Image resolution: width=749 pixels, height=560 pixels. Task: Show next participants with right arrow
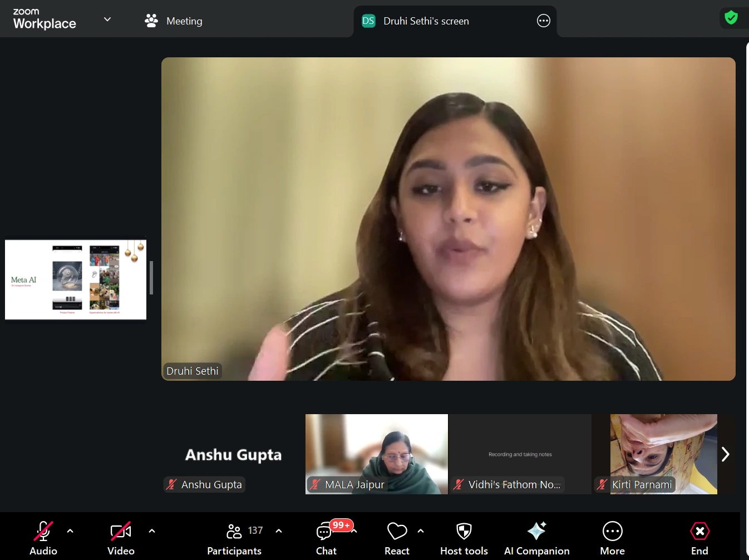[x=725, y=454]
